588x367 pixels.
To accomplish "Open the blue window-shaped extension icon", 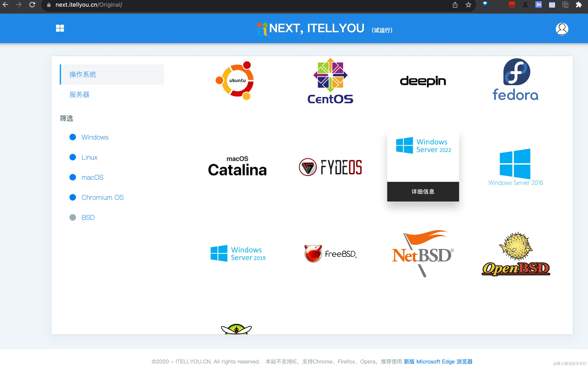I will click(552, 5).
